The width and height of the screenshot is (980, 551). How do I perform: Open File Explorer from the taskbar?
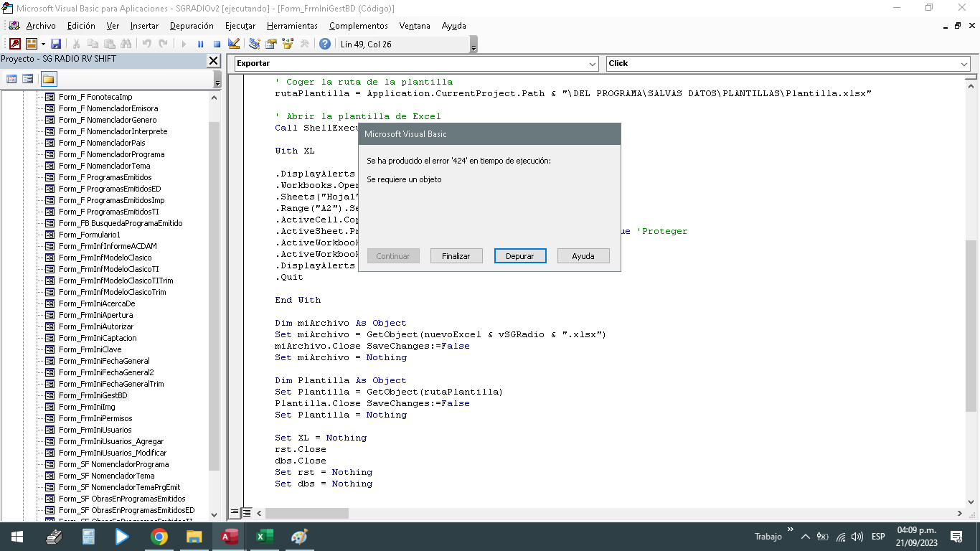194,537
